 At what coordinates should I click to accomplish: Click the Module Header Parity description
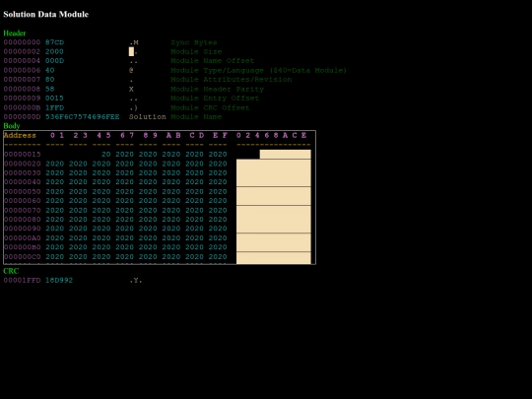point(217,89)
